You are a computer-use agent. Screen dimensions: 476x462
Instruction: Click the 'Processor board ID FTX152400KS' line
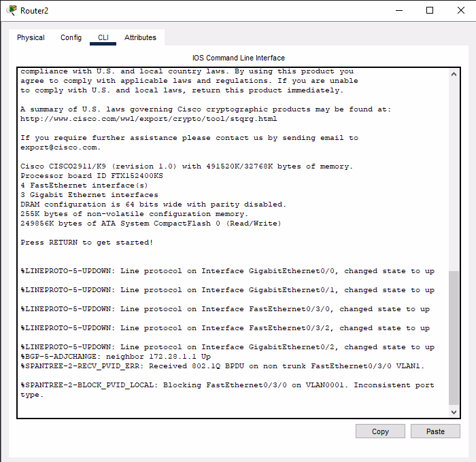click(92, 176)
